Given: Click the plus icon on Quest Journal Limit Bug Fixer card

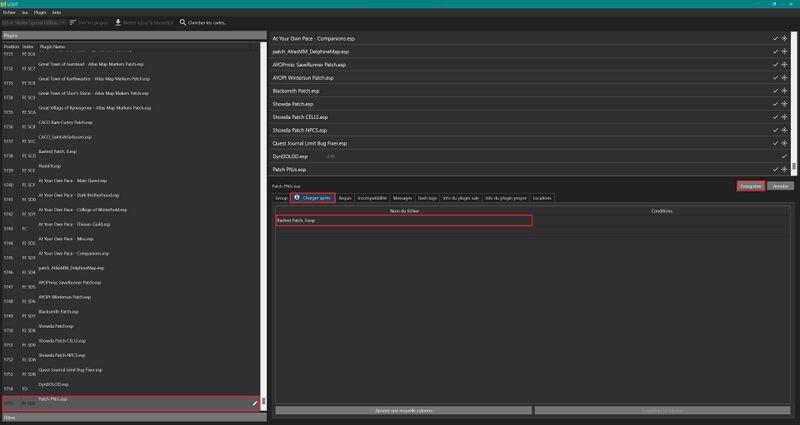Looking at the screenshot, I should point(784,143).
